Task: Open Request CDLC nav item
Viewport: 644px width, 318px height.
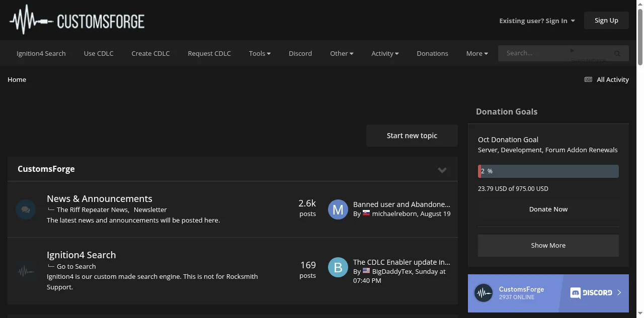Action: pyautogui.click(x=209, y=53)
